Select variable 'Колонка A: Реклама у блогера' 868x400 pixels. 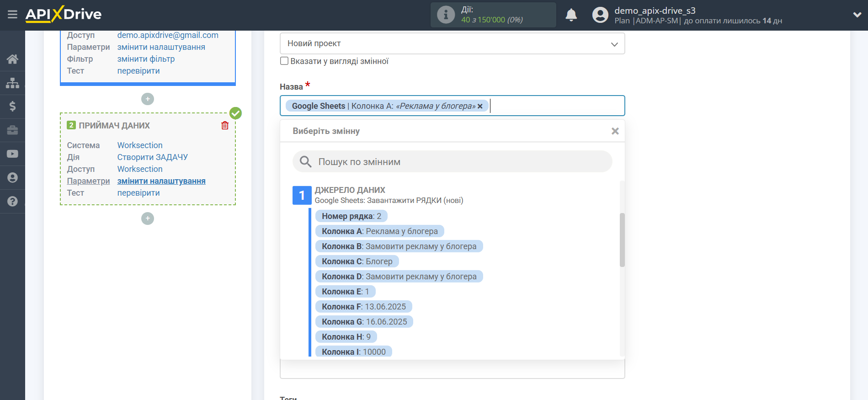(380, 231)
